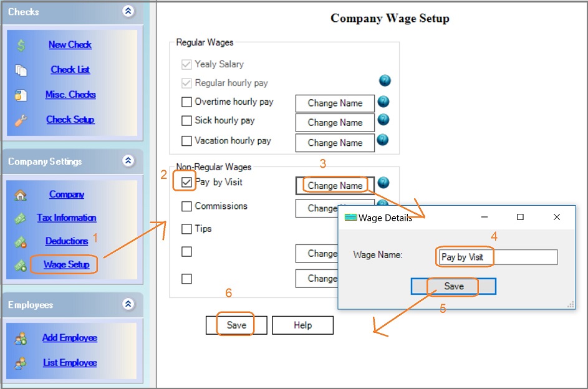Collapse the Employees panel section
This screenshot has height=389, width=588.
coord(128,304)
